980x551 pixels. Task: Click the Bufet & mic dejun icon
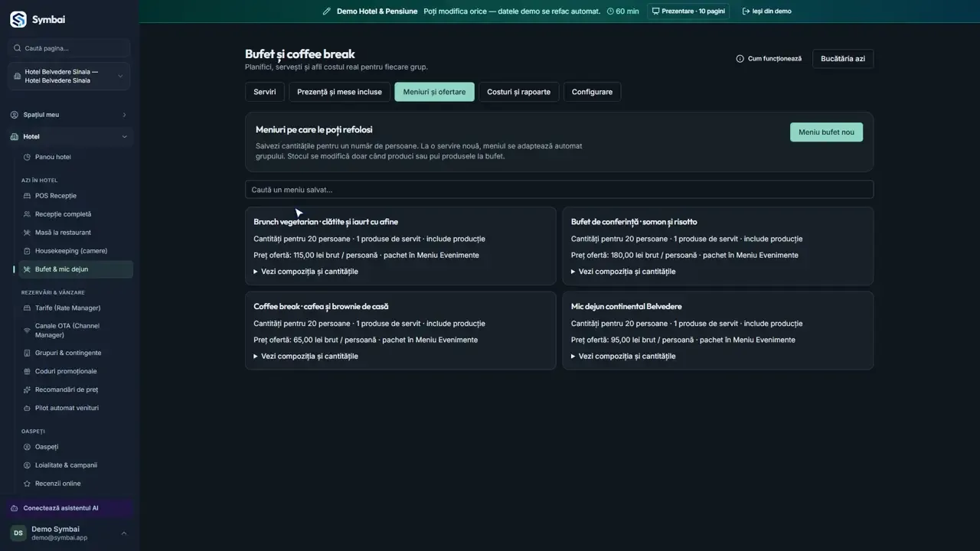[x=28, y=269]
